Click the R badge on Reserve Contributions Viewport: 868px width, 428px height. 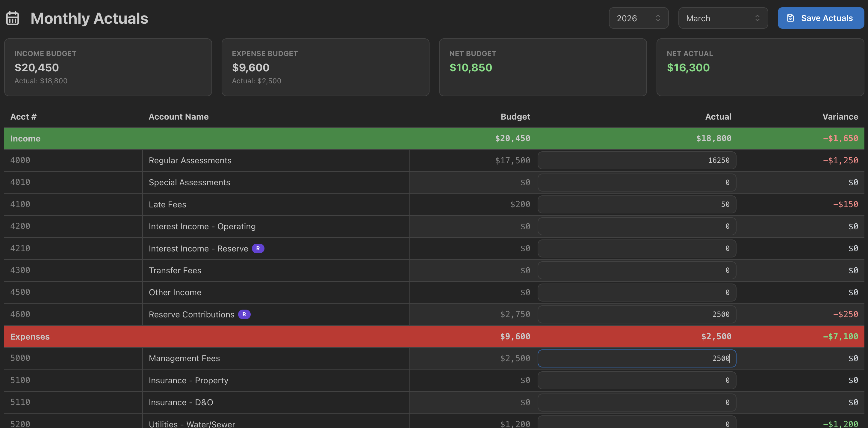click(244, 314)
